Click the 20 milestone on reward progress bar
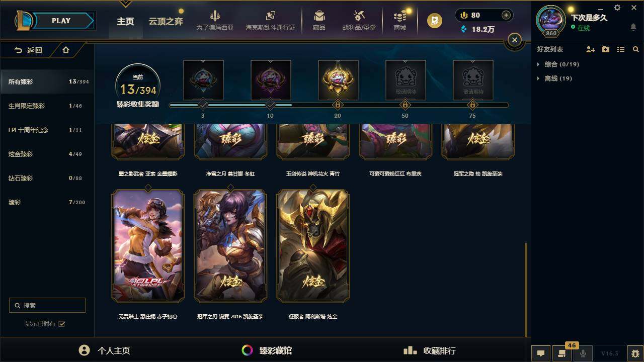 click(338, 105)
